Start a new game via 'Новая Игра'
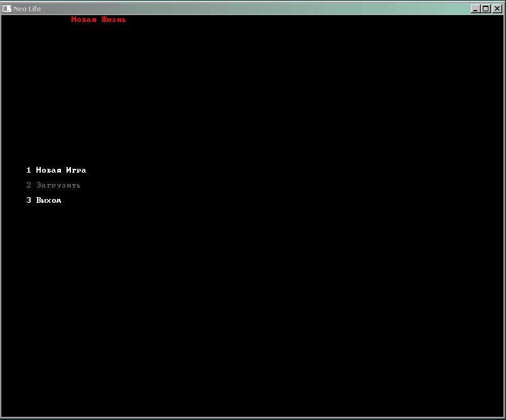Viewport: 506px width, 420px height. [56, 170]
